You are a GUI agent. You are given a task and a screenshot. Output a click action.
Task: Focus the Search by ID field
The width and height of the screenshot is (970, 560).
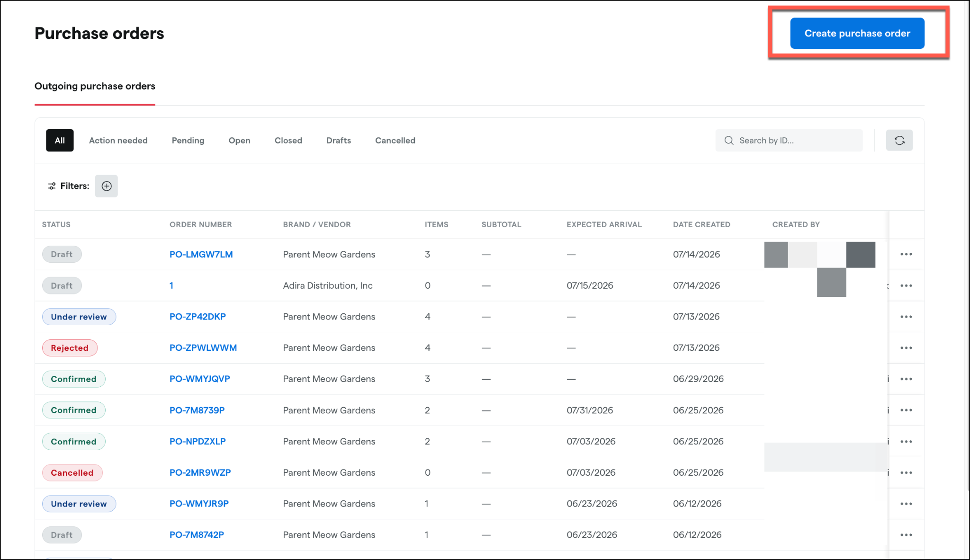coord(789,141)
